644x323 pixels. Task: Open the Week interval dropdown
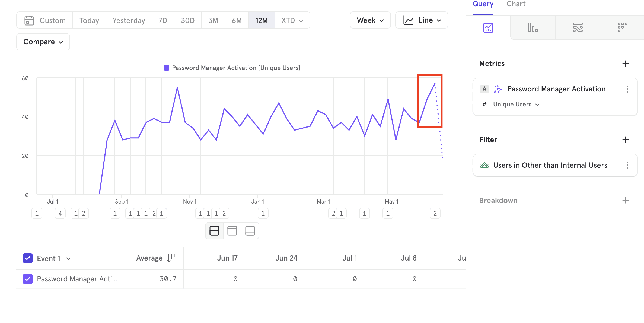pyautogui.click(x=370, y=20)
